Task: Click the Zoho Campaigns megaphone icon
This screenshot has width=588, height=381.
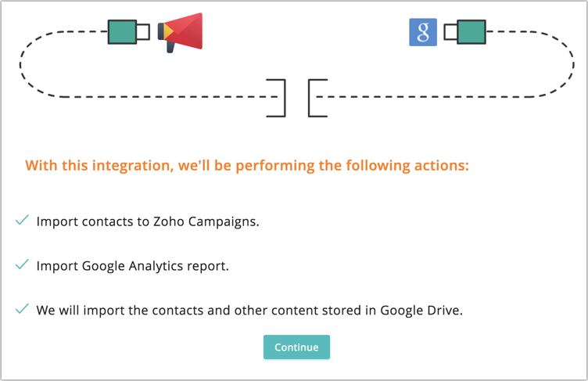Action: [x=180, y=32]
